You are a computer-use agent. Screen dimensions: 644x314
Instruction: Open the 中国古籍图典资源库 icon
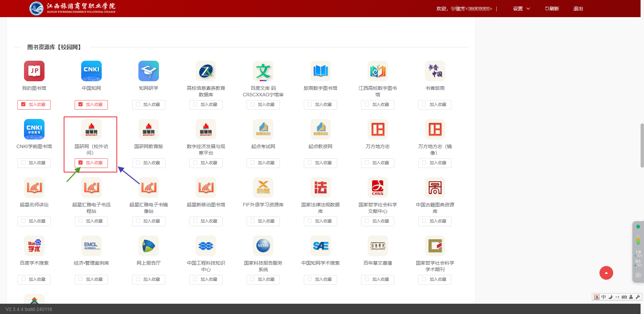(x=435, y=188)
